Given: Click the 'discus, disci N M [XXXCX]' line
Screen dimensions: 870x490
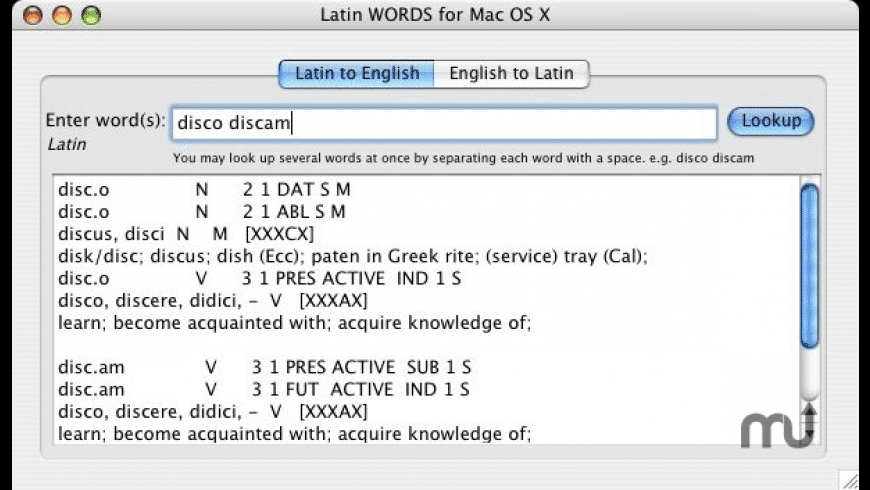Looking at the screenshot, I should point(186,234).
